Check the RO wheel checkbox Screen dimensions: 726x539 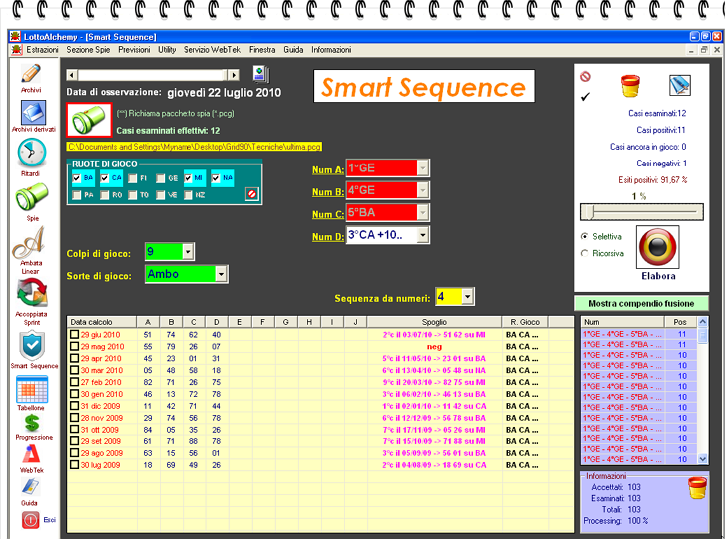click(105, 195)
